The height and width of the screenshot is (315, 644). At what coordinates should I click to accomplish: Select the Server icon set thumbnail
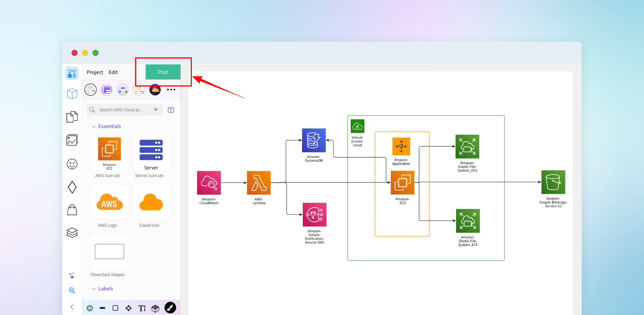tap(151, 153)
